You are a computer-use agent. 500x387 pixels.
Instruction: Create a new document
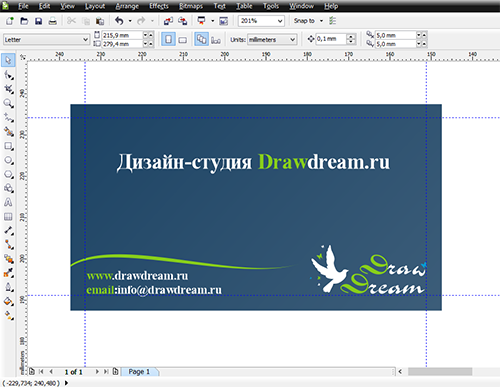pyautogui.click(x=10, y=21)
